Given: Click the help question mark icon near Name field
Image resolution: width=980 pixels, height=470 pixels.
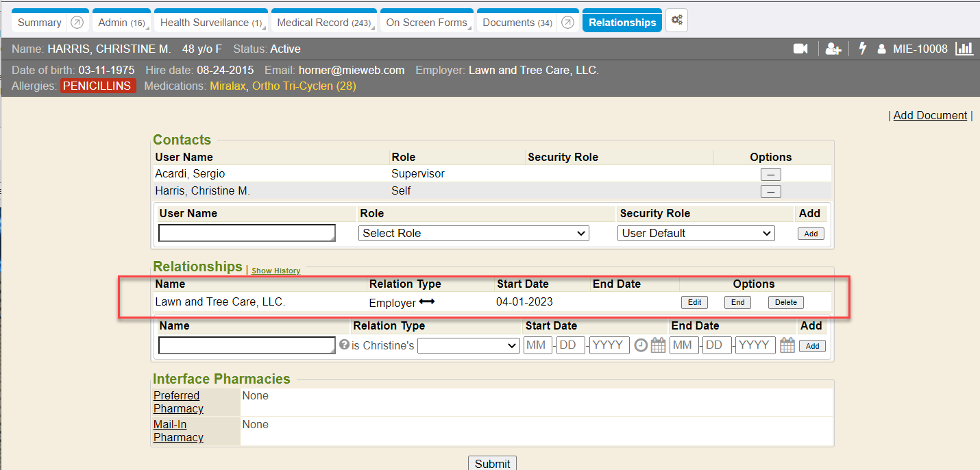Looking at the screenshot, I should point(344,345).
